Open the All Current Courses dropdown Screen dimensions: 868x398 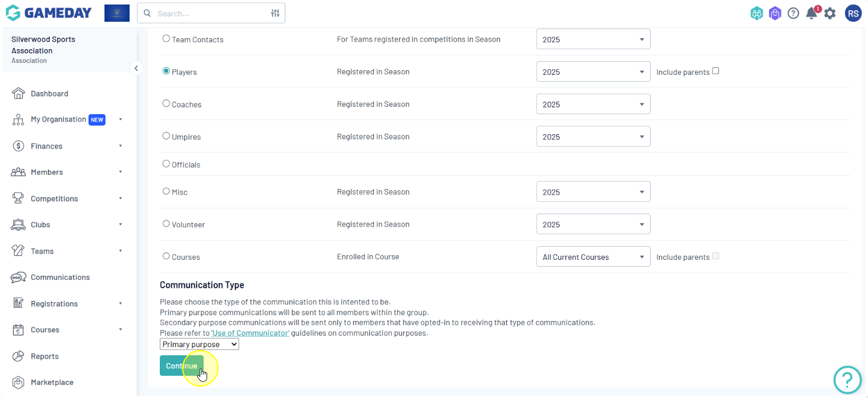[x=593, y=257]
